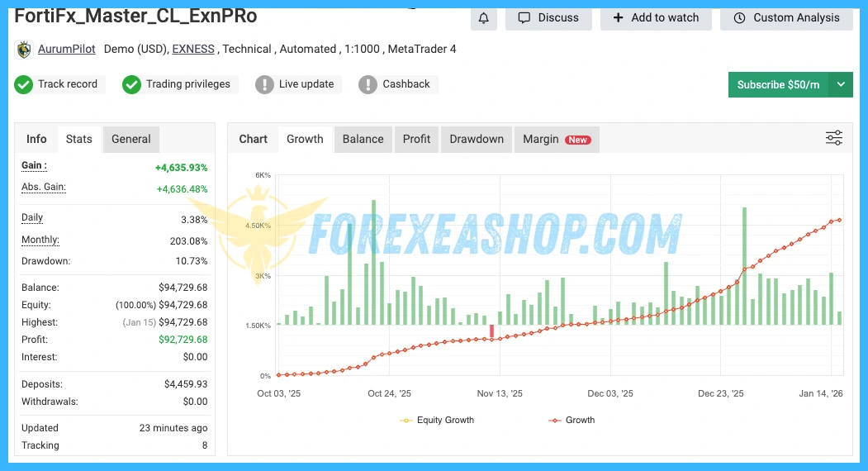This screenshot has height=471, width=868.
Task: Switch to the Stats tab
Action: coord(78,139)
